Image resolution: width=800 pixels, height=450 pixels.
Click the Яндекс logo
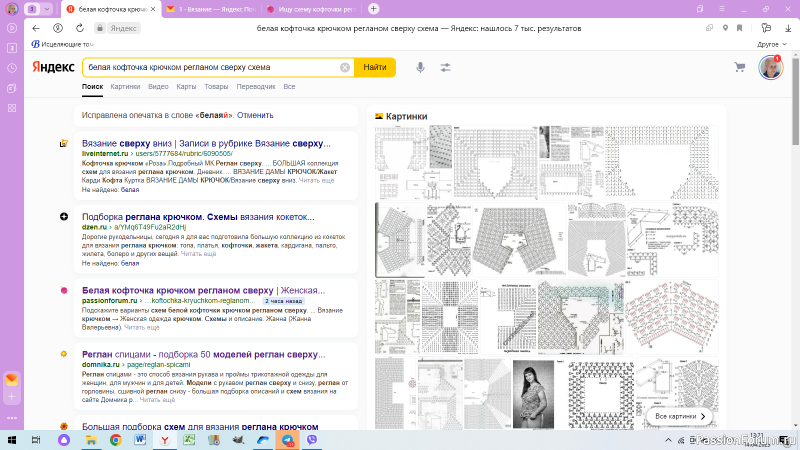pyautogui.click(x=53, y=67)
